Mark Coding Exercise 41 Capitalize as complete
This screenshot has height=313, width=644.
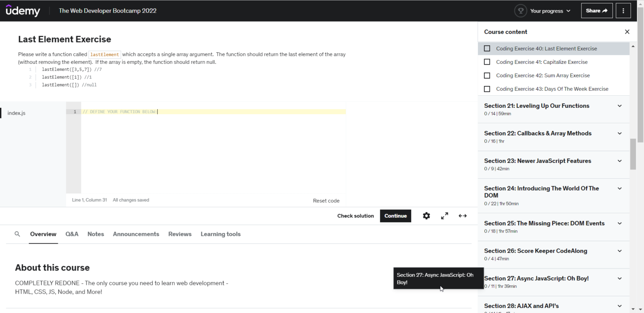[487, 62]
